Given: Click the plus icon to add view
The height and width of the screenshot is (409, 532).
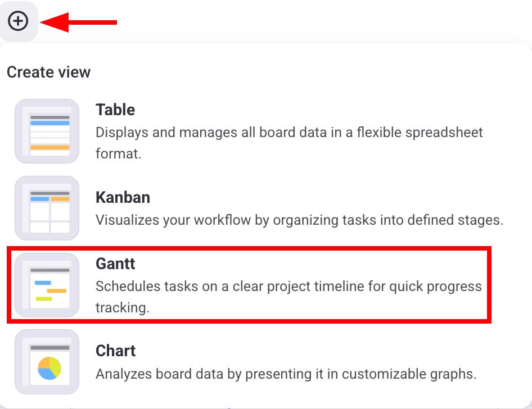Looking at the screenshot, I should [x=18, y=21].
